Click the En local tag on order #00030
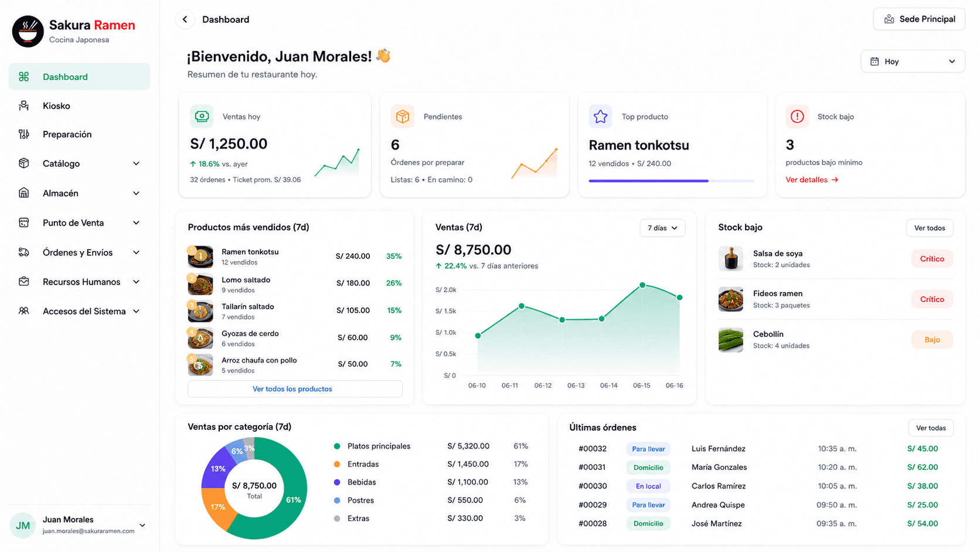The image size is (980, 552). pos(648,486)
